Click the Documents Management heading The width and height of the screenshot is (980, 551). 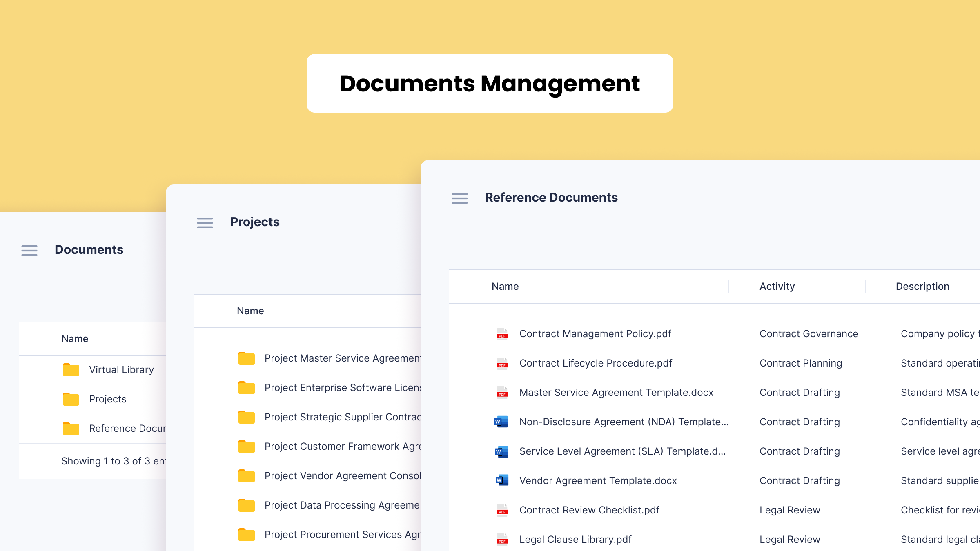click(490, 84)
